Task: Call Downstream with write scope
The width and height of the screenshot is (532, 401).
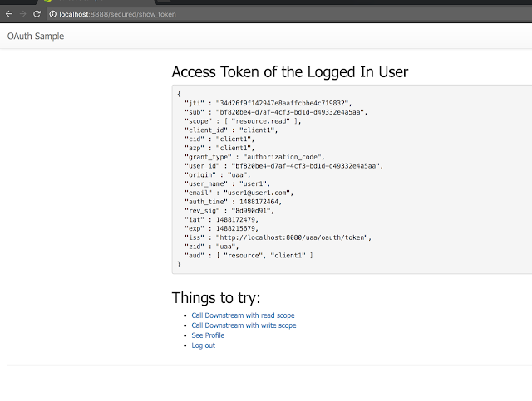Action: tap(244, 325)
